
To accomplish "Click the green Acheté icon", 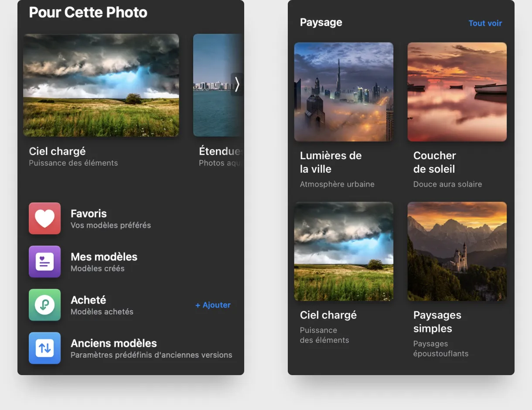I will tap(44, 304).
